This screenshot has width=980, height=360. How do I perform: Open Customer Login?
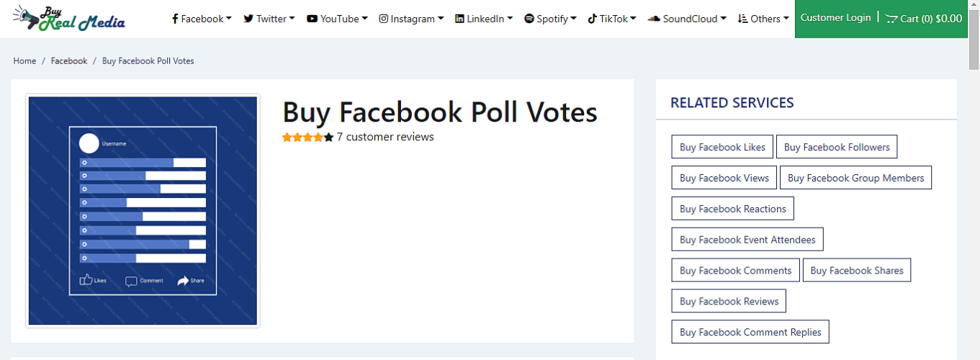(835, 18)
